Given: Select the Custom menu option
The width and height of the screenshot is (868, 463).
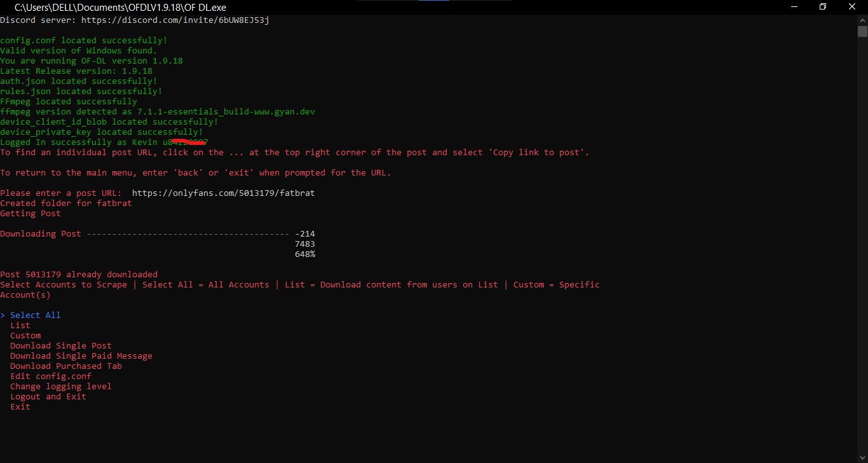Looking at the screenshot, I should click(25, 335).
